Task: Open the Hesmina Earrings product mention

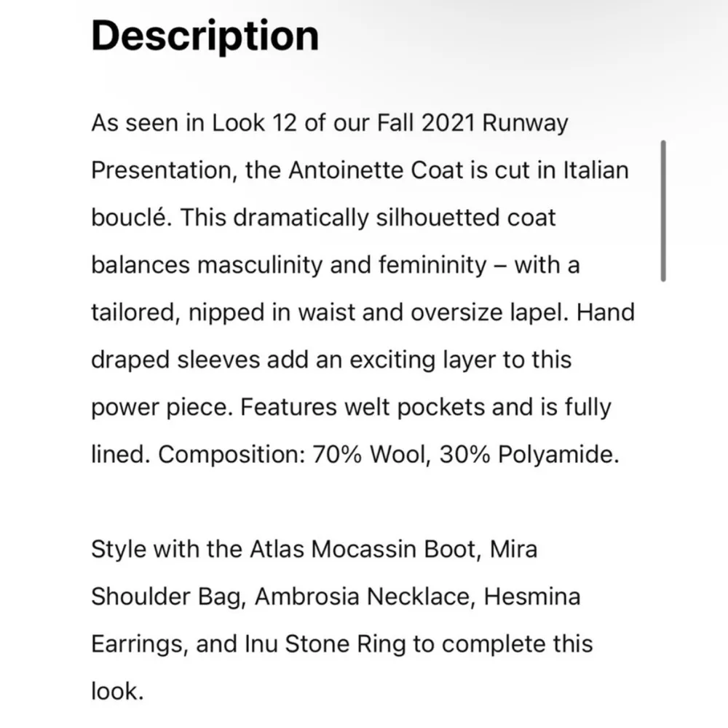Action: click(532, 596)
